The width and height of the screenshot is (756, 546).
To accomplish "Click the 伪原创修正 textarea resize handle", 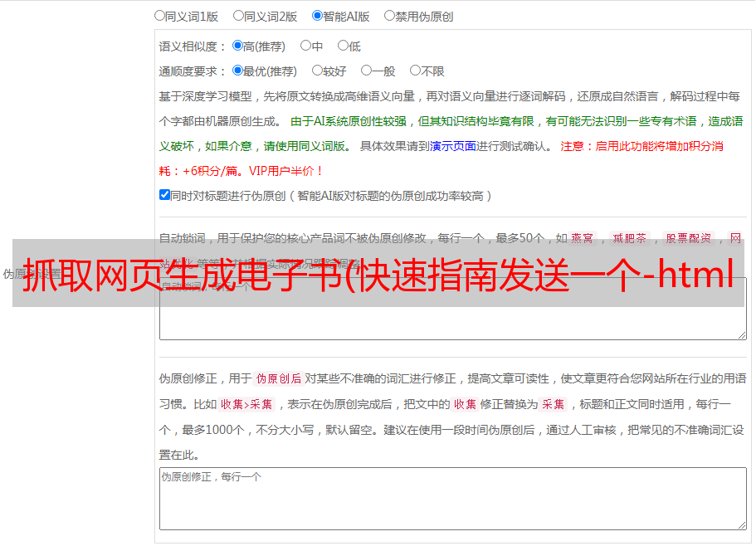I will [742, 525].
